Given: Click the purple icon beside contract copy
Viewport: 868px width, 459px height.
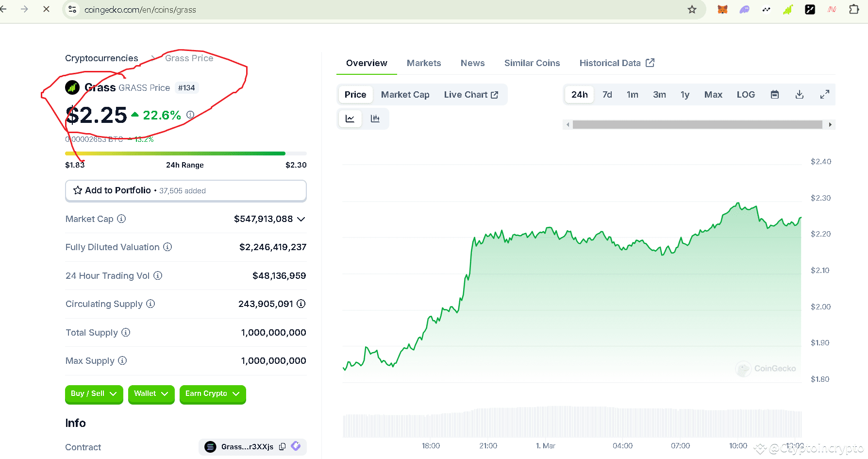Looking at the screenshot, I should point(296,446).
